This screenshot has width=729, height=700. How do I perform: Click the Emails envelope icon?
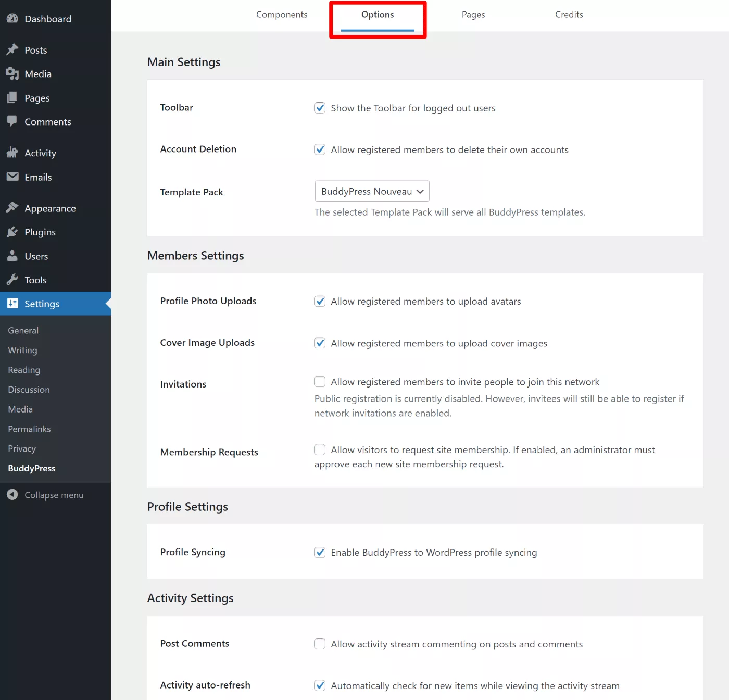pos(12,177)
